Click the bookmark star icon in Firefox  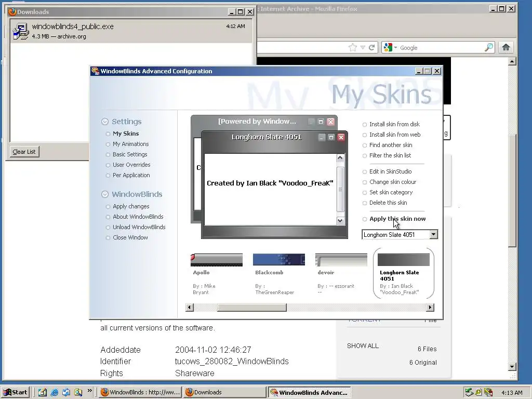[353, 47]
